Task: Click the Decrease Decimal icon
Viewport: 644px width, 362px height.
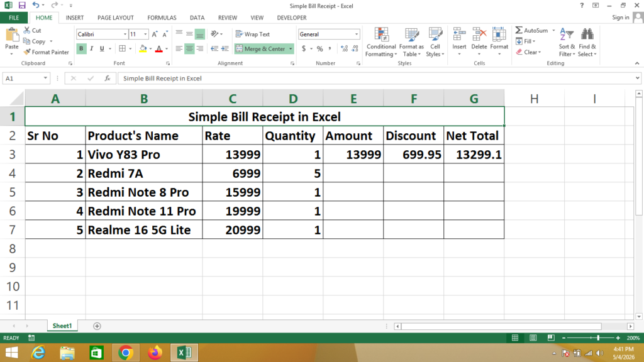Action: pyautogui.click(x=355, y=48)
